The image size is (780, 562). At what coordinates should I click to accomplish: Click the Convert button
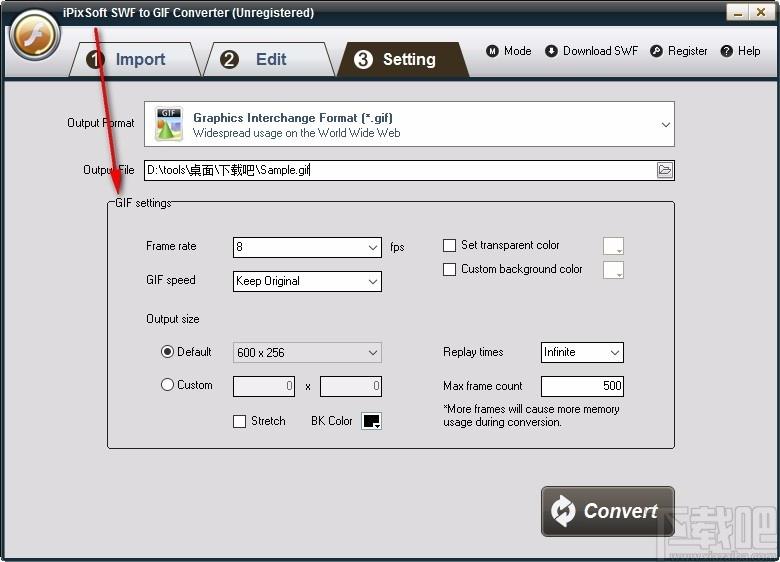coord(607,511)
